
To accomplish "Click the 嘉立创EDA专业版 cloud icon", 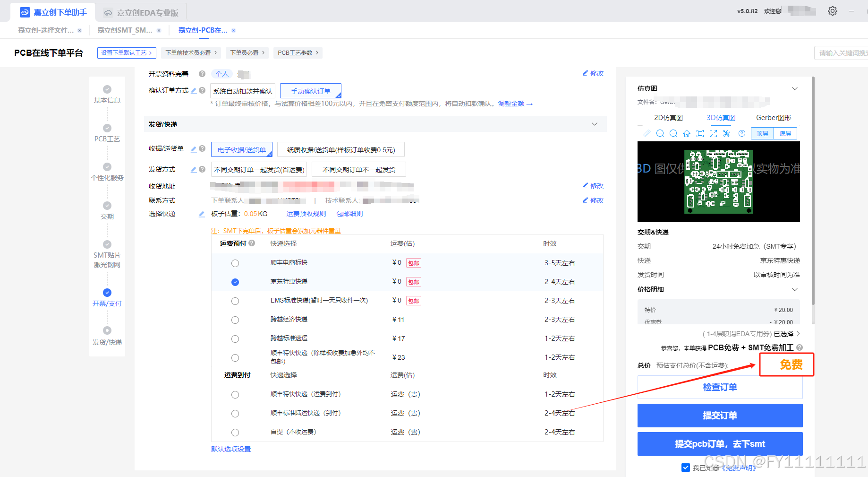I will click(108, 13).
